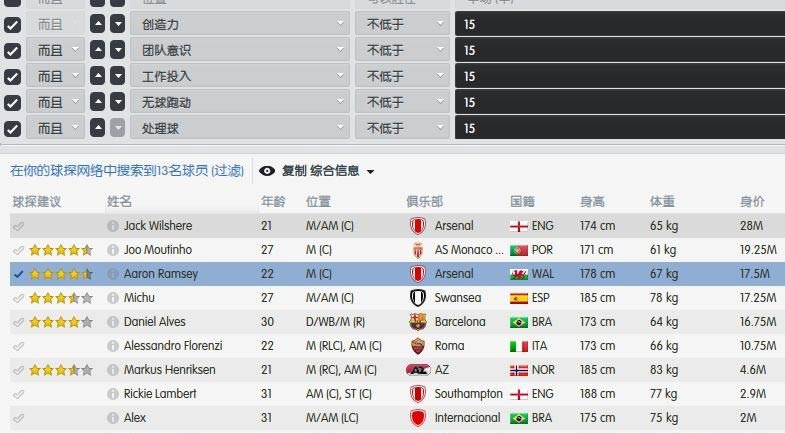Image resolution: width=785 pixels, height=433 pixels.
Task: Toggle the 处理球 filter checkbox
Action: click(13, 129)
